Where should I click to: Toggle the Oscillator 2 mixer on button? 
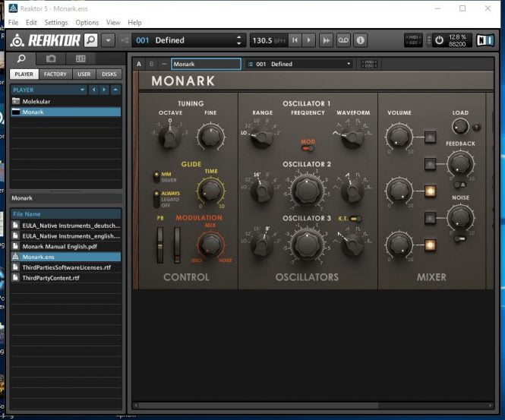pos(430,191)
